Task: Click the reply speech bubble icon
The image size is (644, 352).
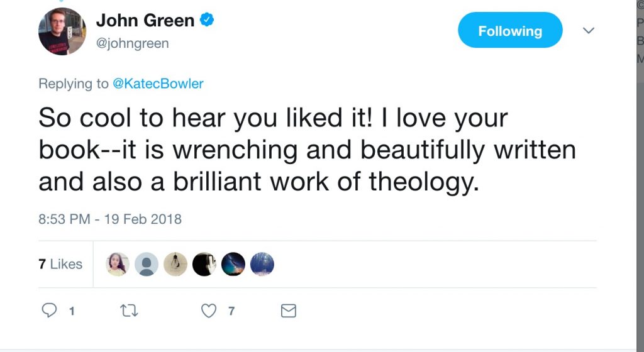Action: click(49, 311)
